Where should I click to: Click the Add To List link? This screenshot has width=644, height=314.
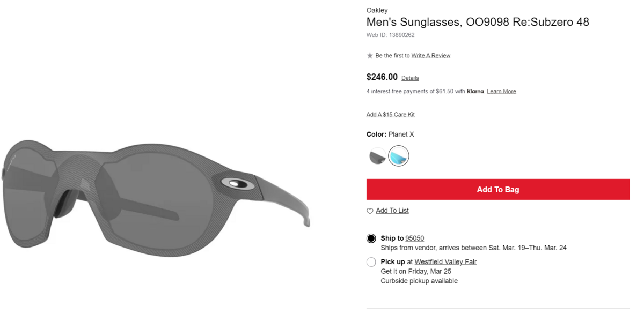click(392, 211)
